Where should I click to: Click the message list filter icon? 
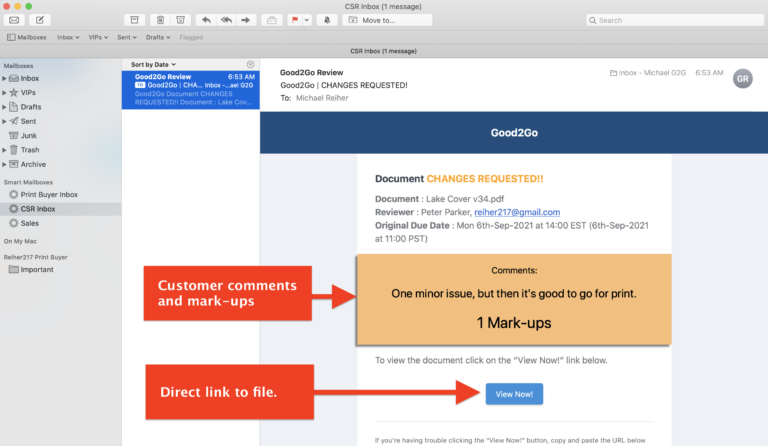click(250, 65)
